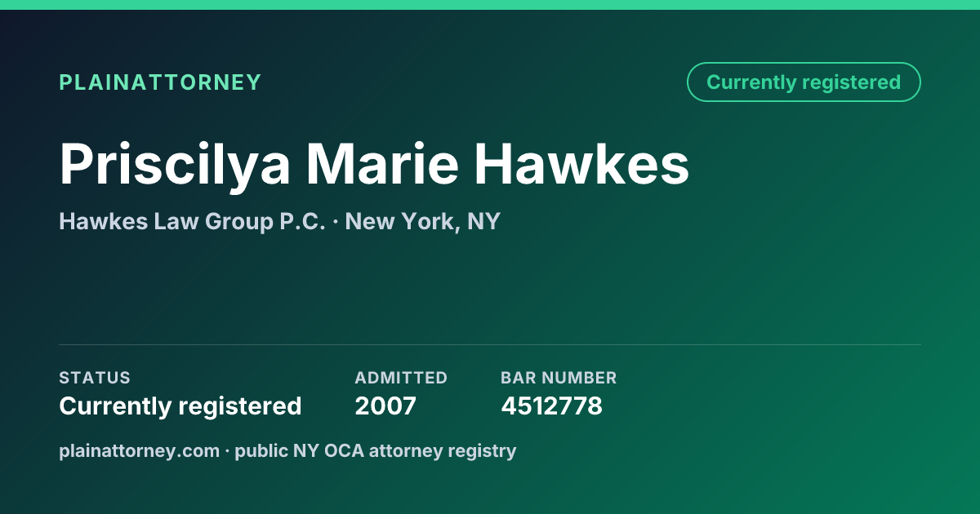The image size is (980, 514).
Task: Click the New York, NY location text
Action: 423,221
